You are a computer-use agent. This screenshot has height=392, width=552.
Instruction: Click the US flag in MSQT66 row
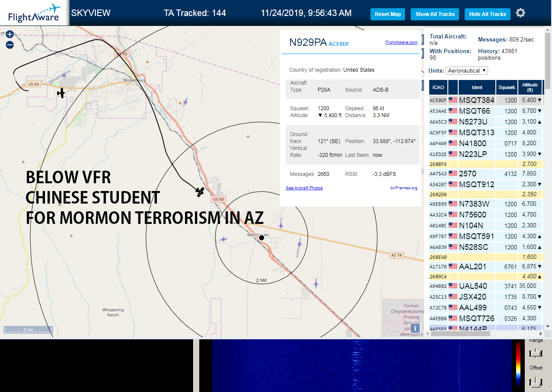453,111
